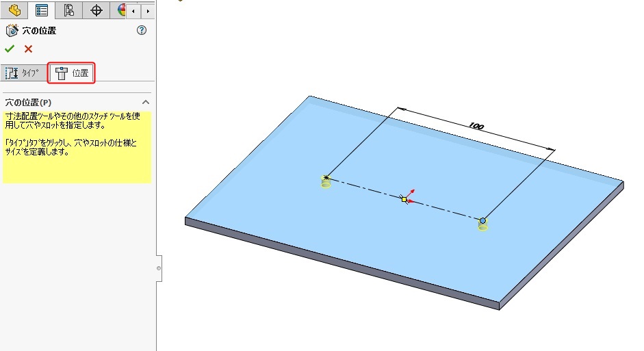
Task: Cancel hole position with red X
Action: click(x=28, y=49)
